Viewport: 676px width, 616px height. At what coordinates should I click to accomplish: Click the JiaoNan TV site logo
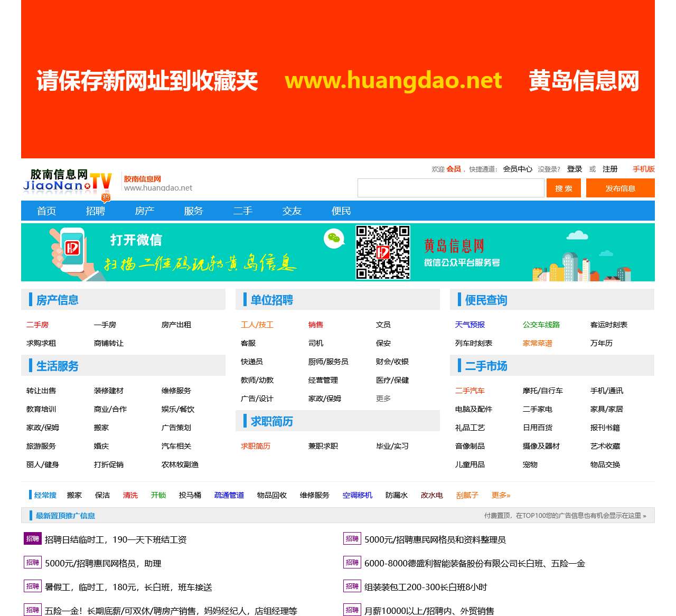(x=67, y=181)
